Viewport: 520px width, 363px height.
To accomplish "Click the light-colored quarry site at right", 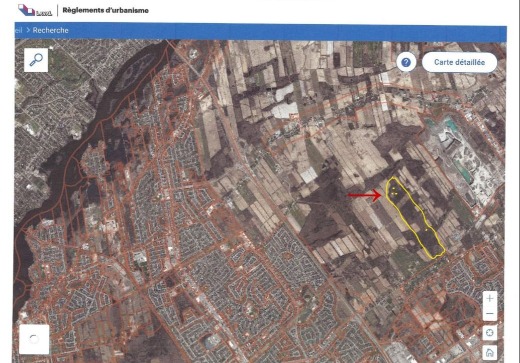I will click(x=468, y=160).
